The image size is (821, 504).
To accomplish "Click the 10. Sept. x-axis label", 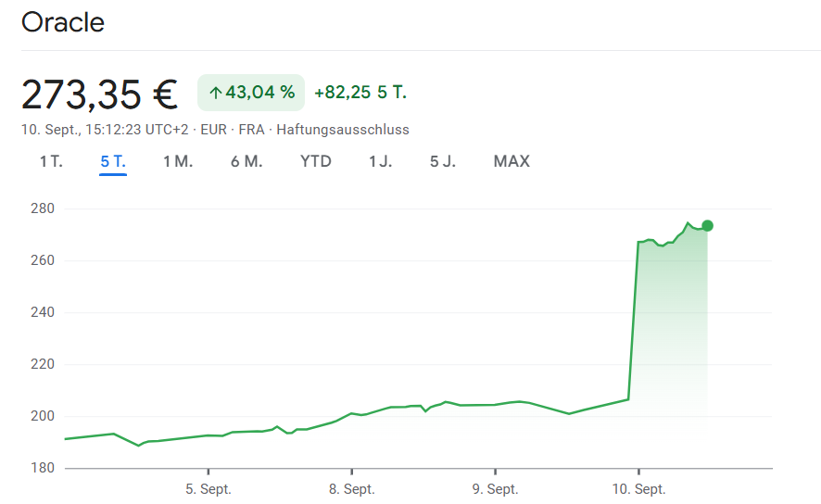I will click(638, 488).
